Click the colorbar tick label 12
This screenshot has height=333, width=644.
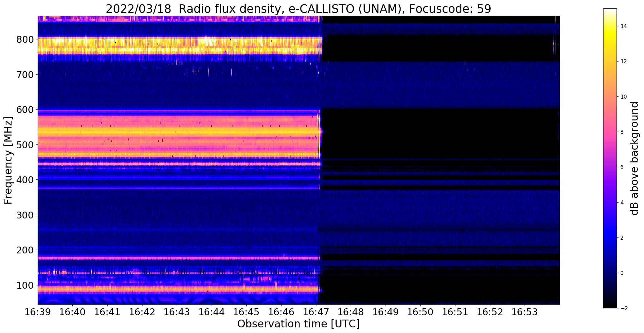pos(623,61)
